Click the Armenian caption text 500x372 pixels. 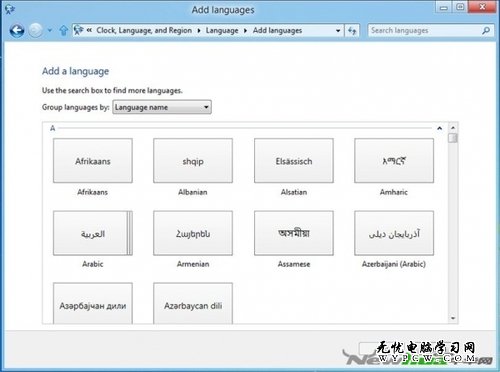pyautogui.click(x=193, y=264)
